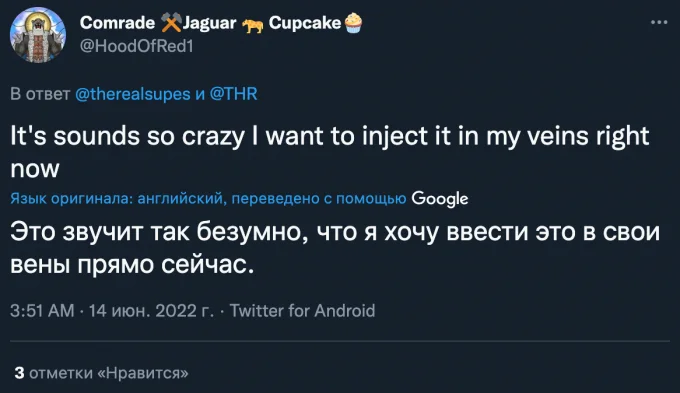This screenshot has width=680, height=393.
Task: Click the leopard emoji in display name
Action: tap(252, 26)
